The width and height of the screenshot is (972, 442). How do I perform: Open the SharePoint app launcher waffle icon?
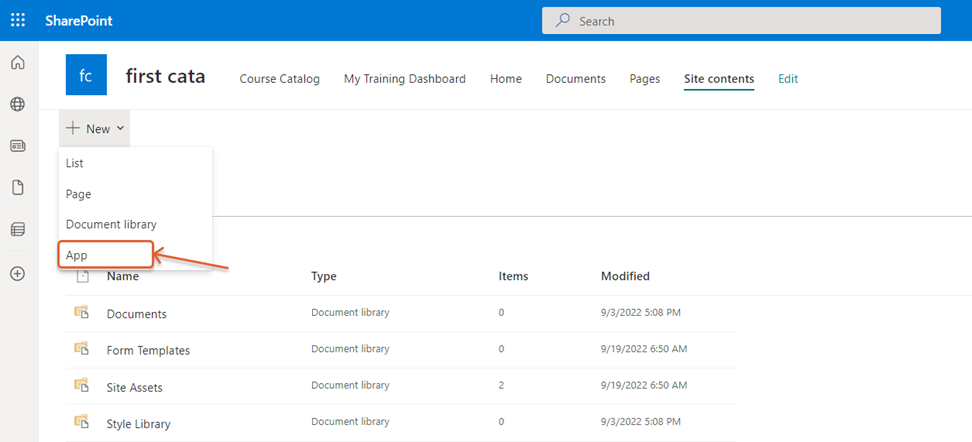tap(18, 20)
